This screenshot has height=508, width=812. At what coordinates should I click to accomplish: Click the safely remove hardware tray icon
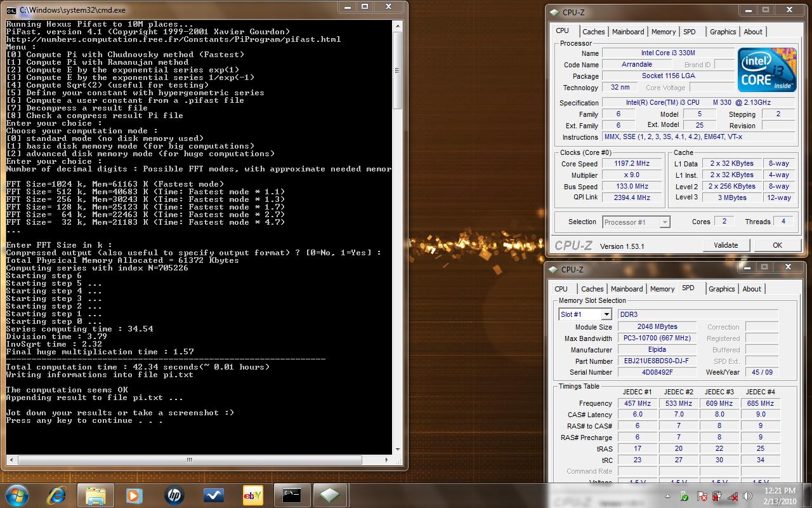[683, 496]
